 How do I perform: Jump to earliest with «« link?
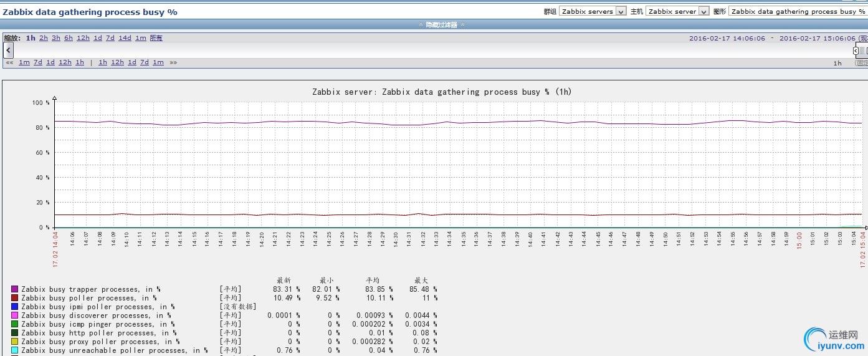[x=9, y=62]
